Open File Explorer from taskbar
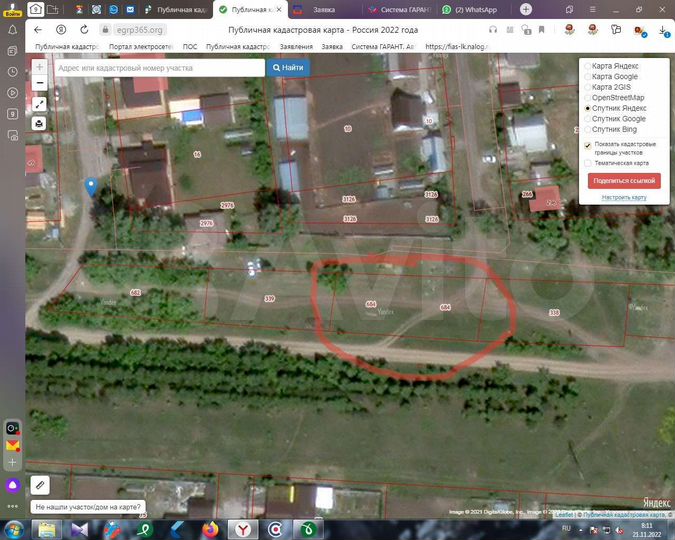 pos(47,530)
